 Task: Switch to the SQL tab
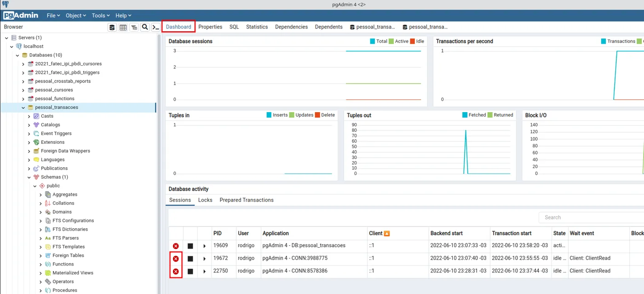point(234,27)
